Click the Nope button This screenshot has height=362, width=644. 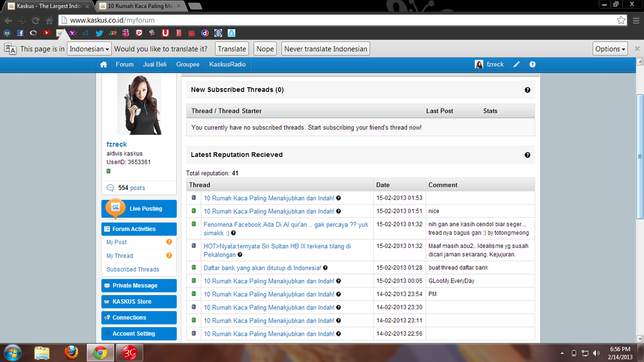pyautogui.click(x=265, y=49)
